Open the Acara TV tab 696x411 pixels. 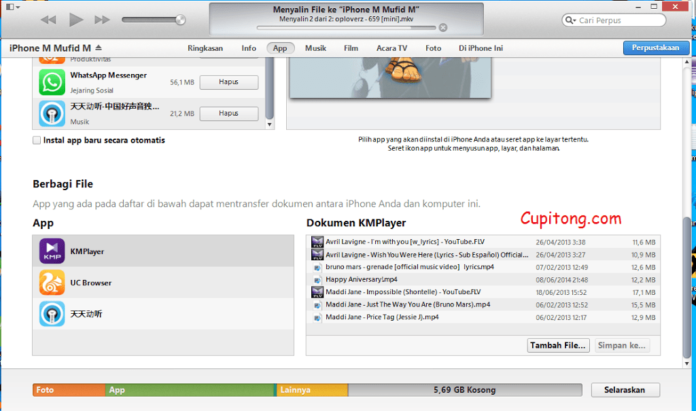(x=392, y=48)
